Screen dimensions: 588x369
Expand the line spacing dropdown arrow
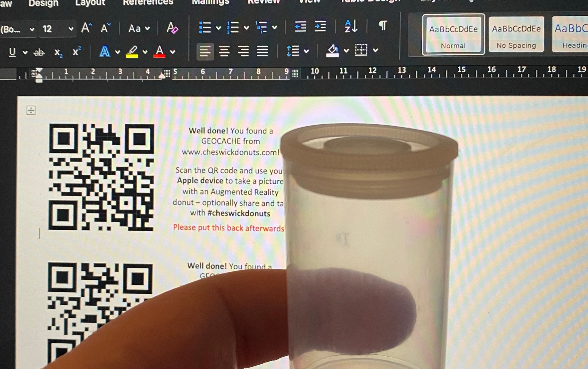[306, 51]
